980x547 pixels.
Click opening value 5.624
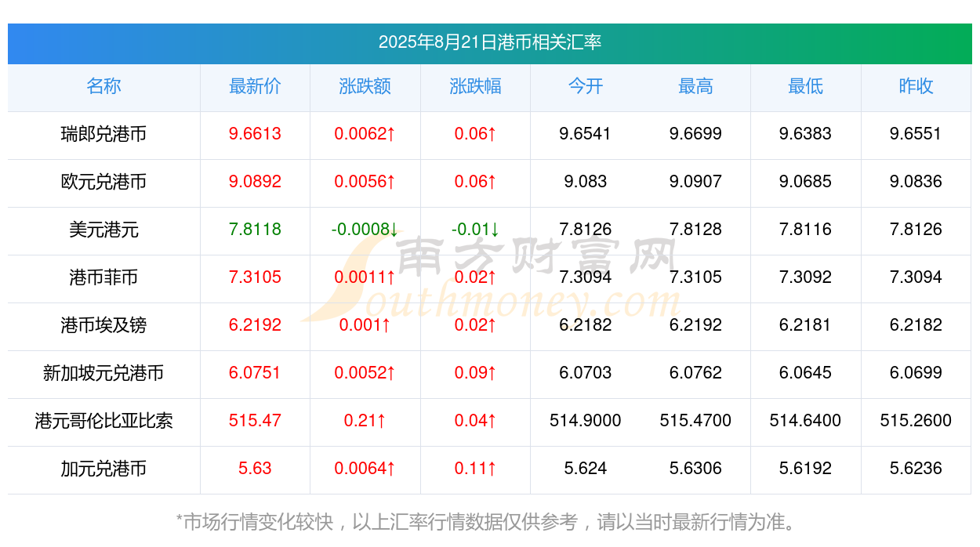coord(586,469)
